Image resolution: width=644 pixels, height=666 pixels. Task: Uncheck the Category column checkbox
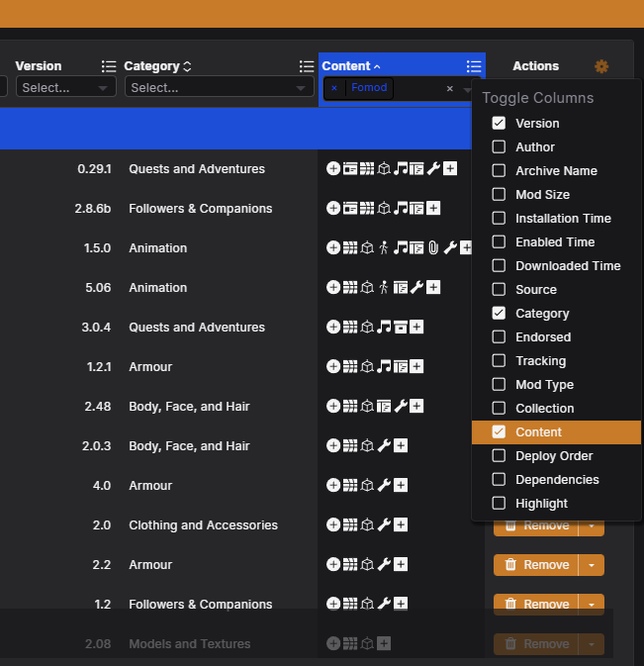pos(499,313)
